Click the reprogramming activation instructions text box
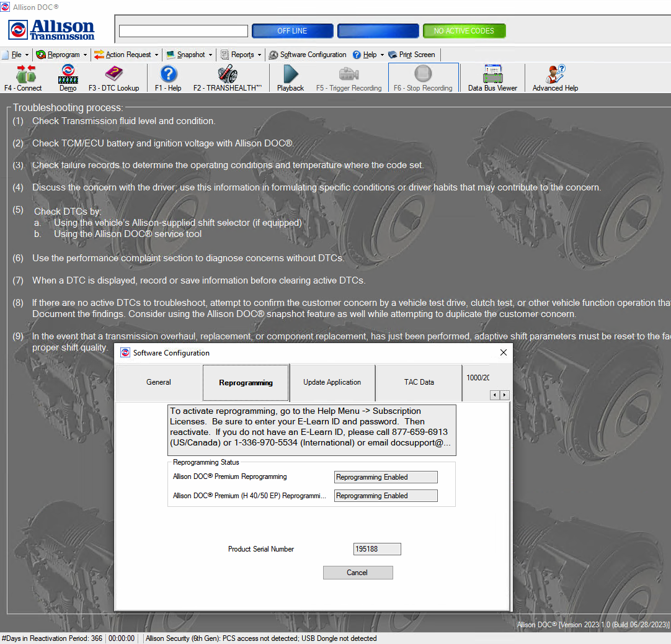 [x=311, y=430]
